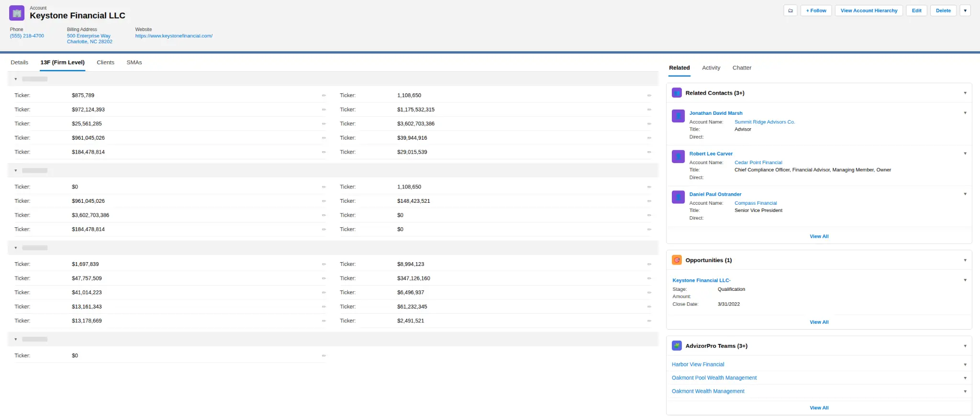Click the Related Contacts section icon
980x420 pixels.
(677, 93)
